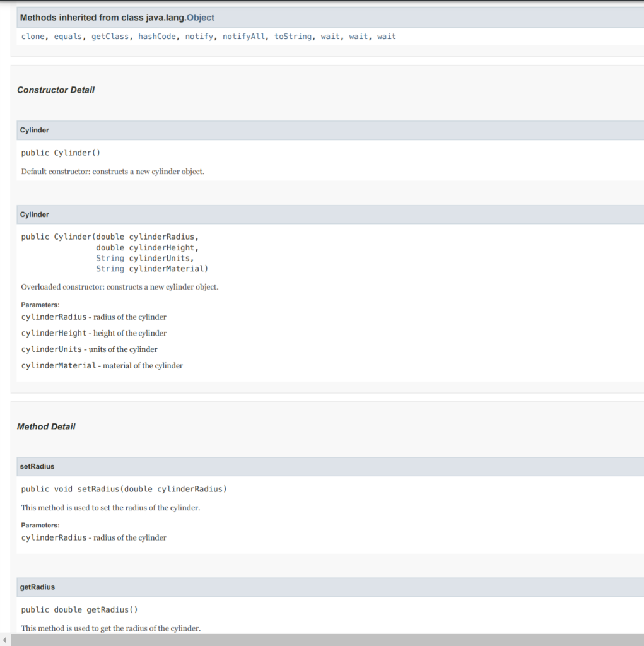Open the toString method documentation
The image size is (644, 646).
coord(292,36)
